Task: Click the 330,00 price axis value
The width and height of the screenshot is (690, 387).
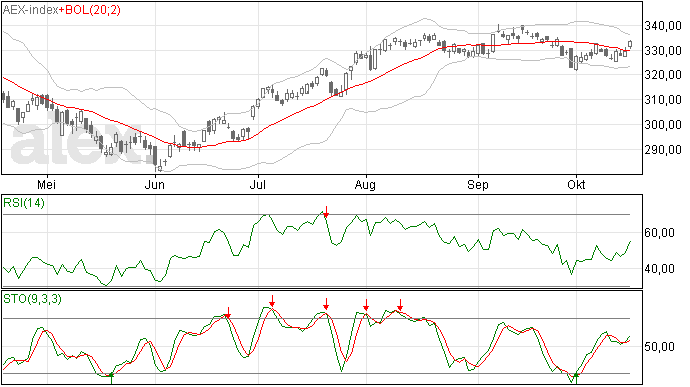Action: [663, 51]
